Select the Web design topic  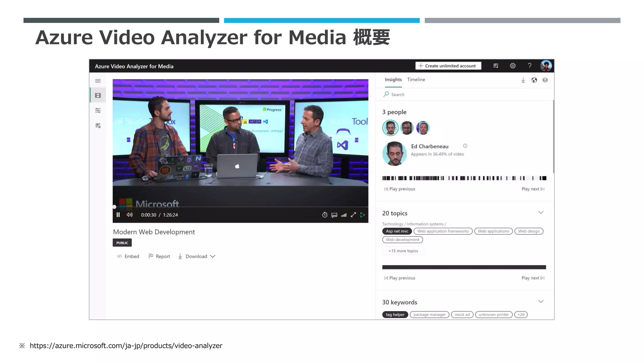pyautogui.click(x=529, y=231)
